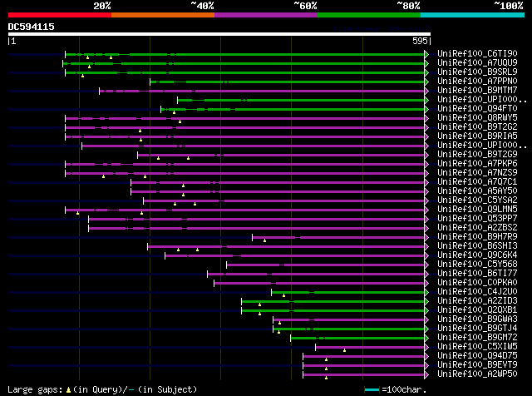This screenshot has width=532, height=396.
Task: Select the UniRef100_B9T2G9 label
Action: click(x=477, y=155)
